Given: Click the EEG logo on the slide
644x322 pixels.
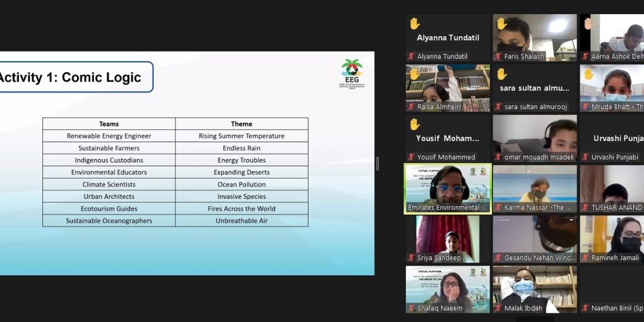Looking at the screenshot, I should (352, 74).
